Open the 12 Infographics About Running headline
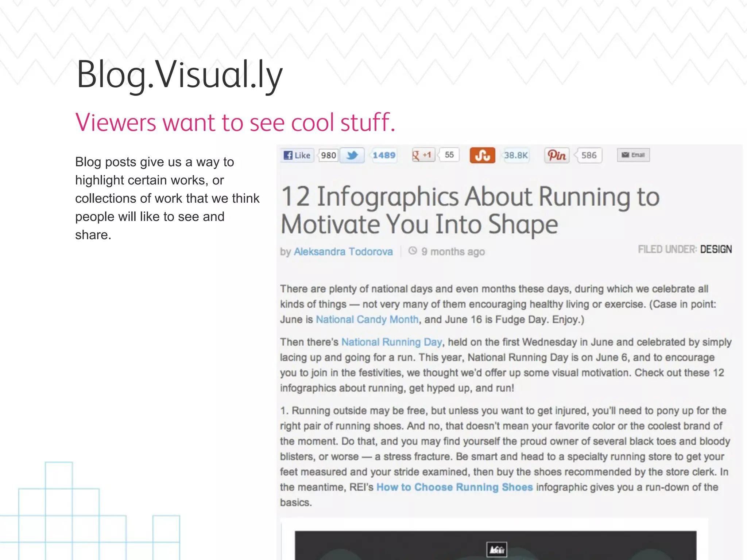The image size is (747, 560). tap(470, 210)
